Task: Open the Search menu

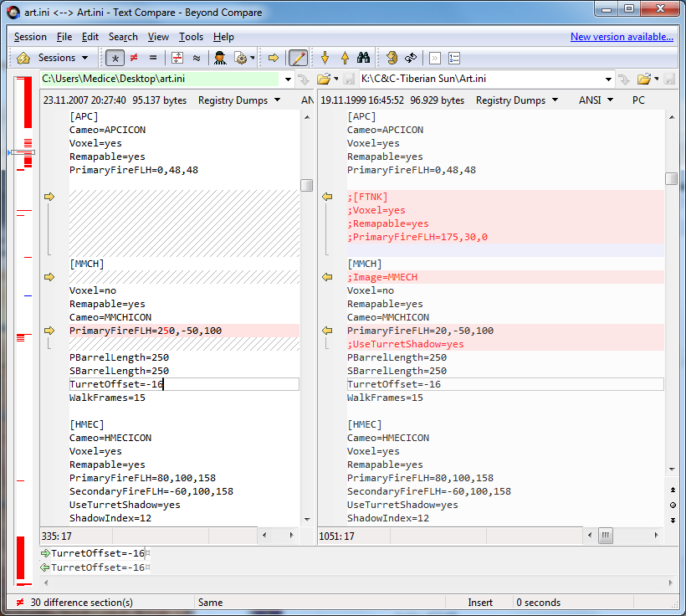Action: [123, 37]
